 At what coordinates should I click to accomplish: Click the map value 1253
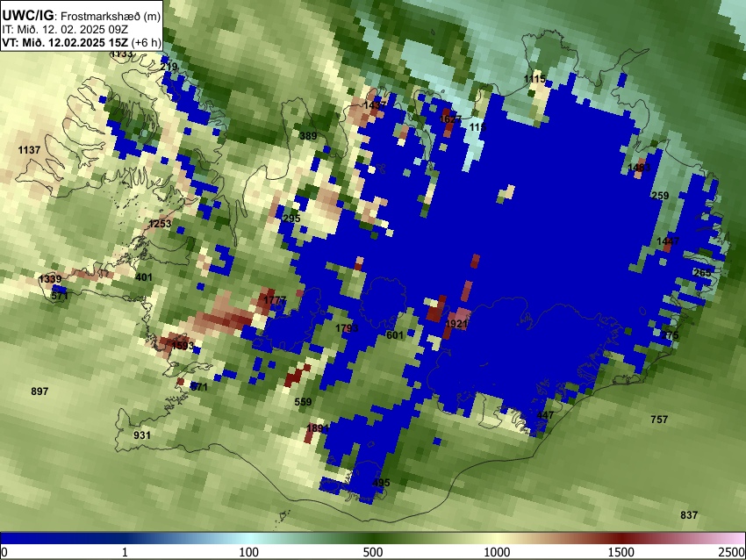click(x=160, y=224)
